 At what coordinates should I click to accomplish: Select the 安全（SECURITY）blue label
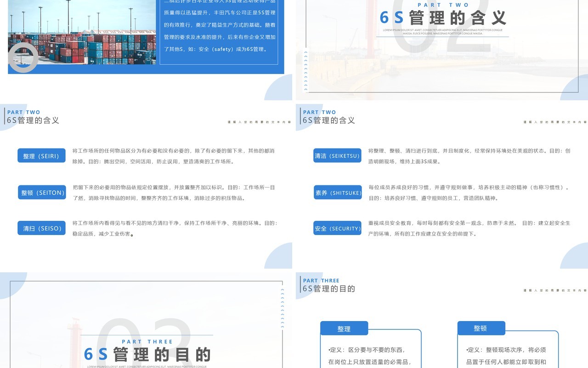pos(338,228)
